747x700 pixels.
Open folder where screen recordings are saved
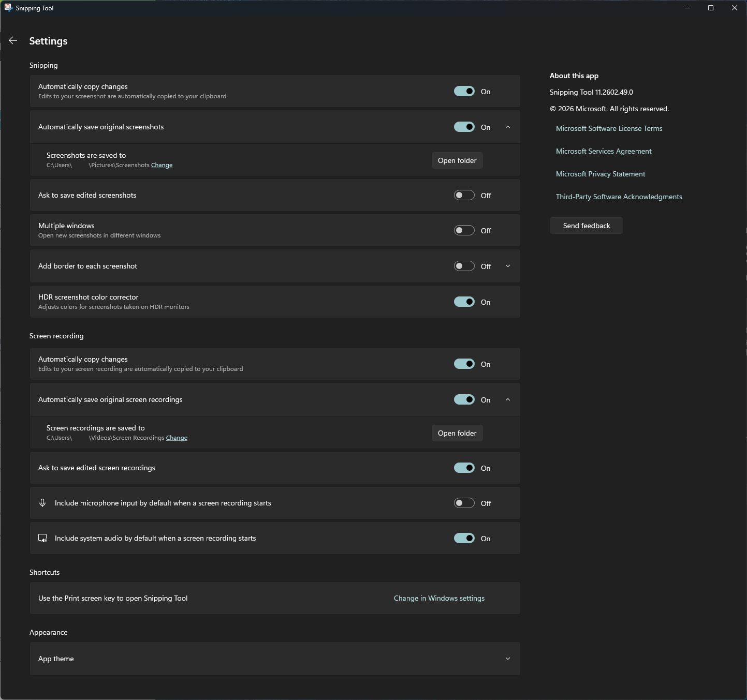tap(457, 433)
